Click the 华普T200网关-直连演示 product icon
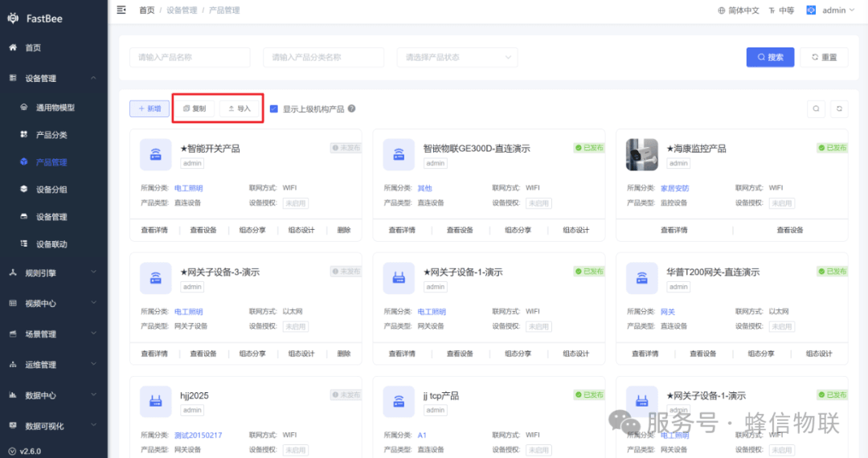Screen dimensions: 868x458 (x=641, y=278)
